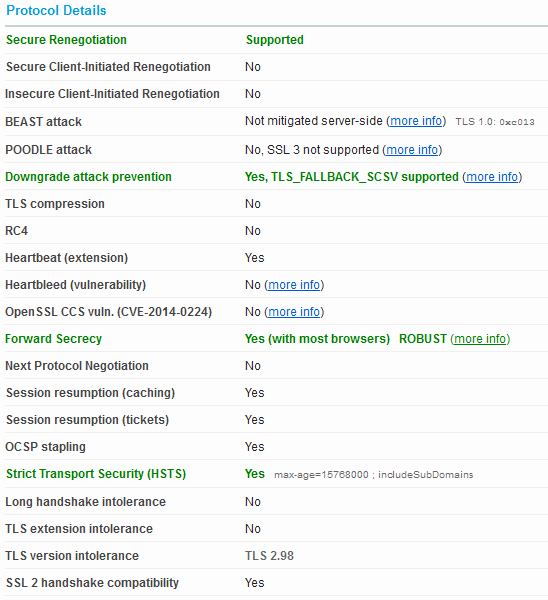Click the TLS 2.98 version intolerance value
The height and width of the screenshot is (600, 548).
[x=269, y=556]
